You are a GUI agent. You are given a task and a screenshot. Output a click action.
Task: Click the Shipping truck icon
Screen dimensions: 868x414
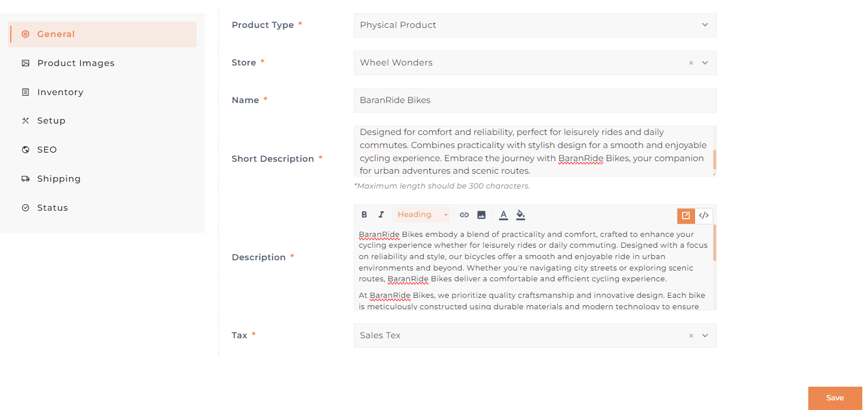26,179
